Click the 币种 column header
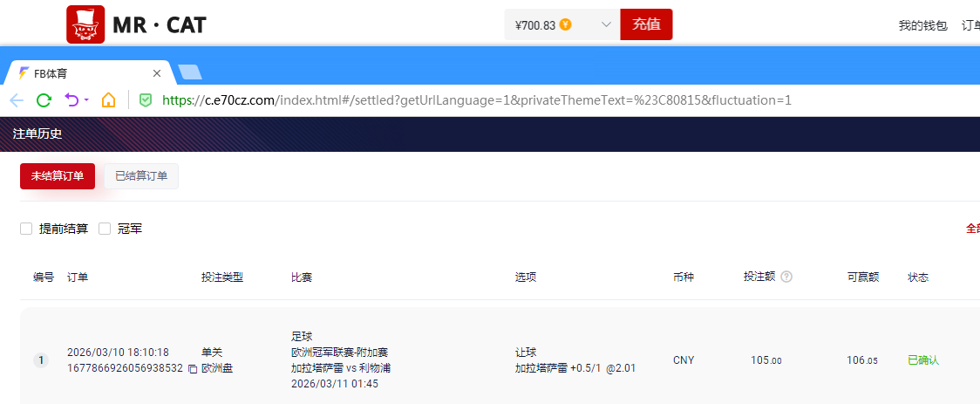The width and height of the screenshot is (980, 404). click(684, 277)
